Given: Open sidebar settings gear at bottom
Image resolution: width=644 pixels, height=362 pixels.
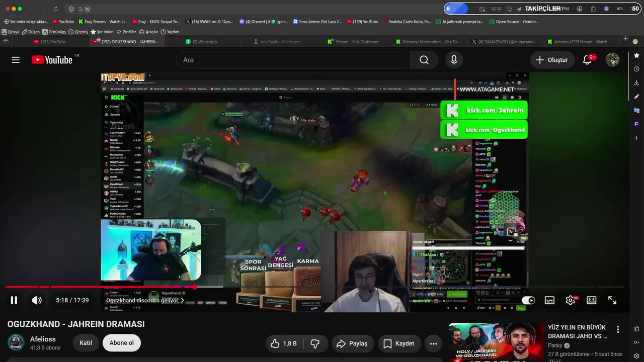Looking at the screenshot, I should click(x=636, y=356).
